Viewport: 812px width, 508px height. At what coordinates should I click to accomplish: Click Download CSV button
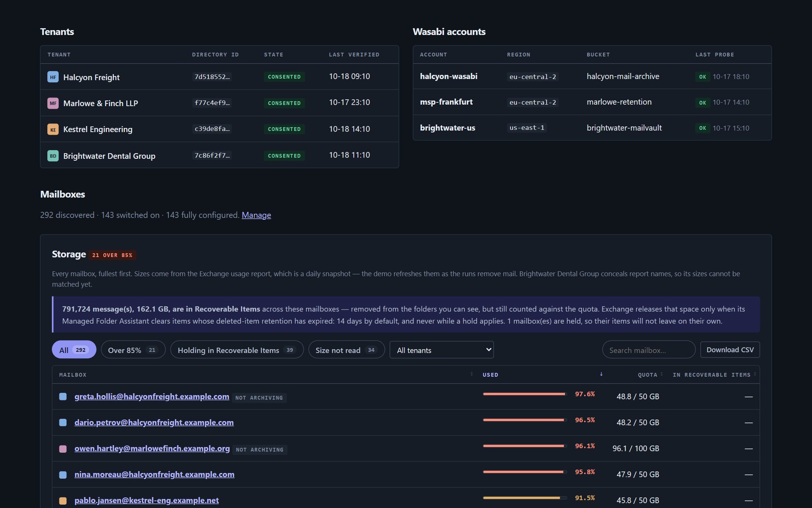coord(730,350)
